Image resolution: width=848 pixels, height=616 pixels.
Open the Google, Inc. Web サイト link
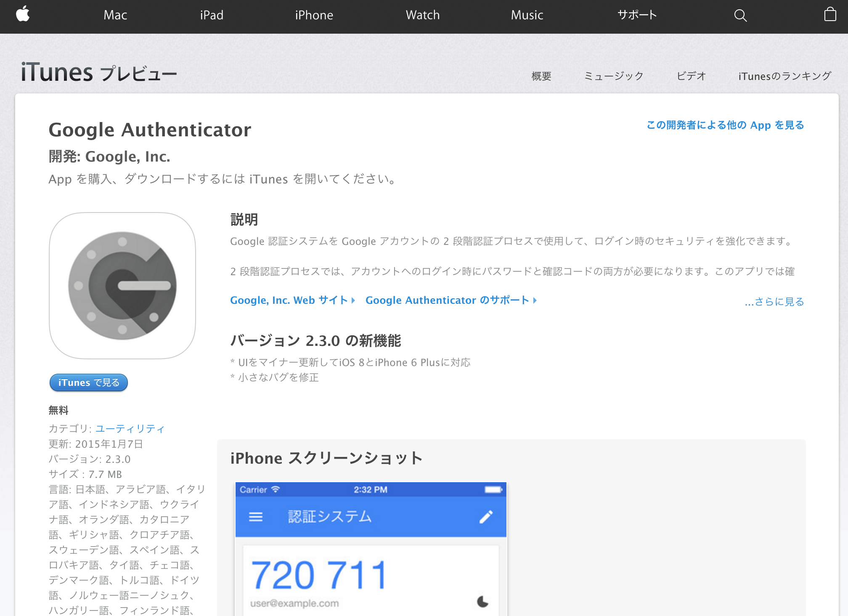pos(293,300)
